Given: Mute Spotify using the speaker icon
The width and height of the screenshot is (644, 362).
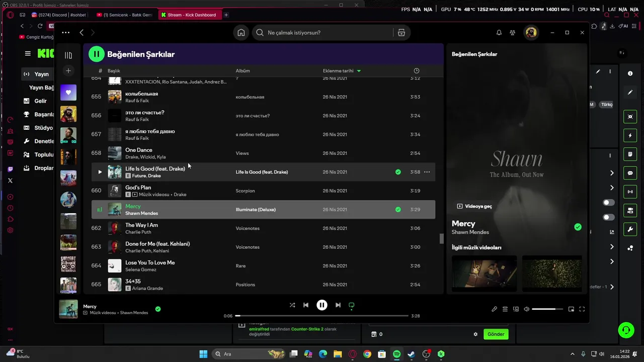Looking at the screenshot, I should coord(527,309).
